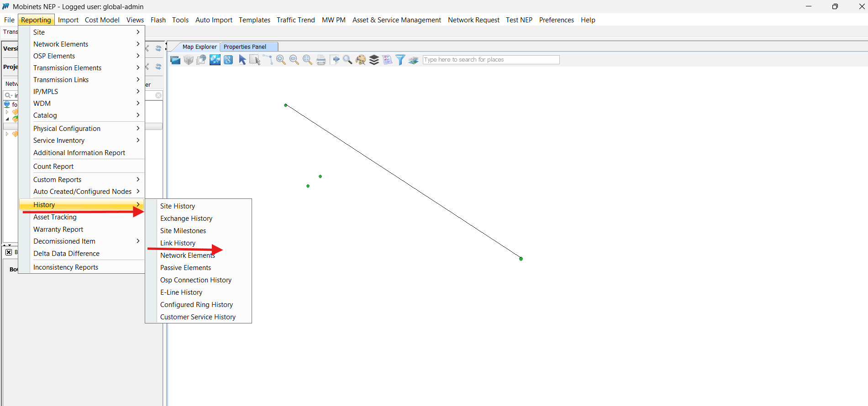Click the zoom in magnifier icon

tap(281, 60)
